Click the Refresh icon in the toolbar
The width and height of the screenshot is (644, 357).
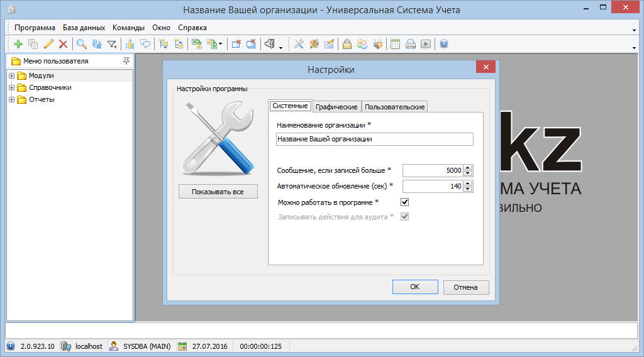(96, 44)
